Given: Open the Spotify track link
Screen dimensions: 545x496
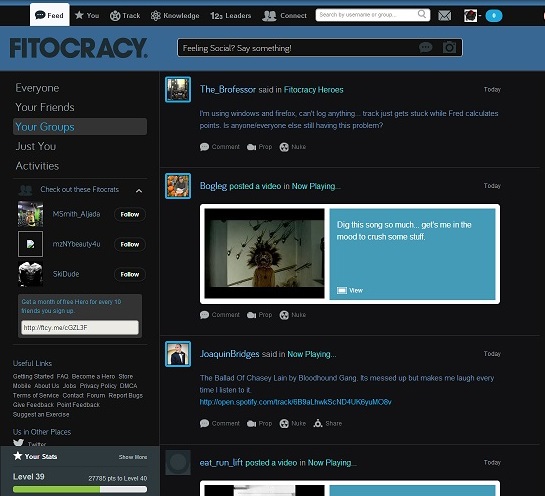Looking at the screenshot, I should point(295,402).
